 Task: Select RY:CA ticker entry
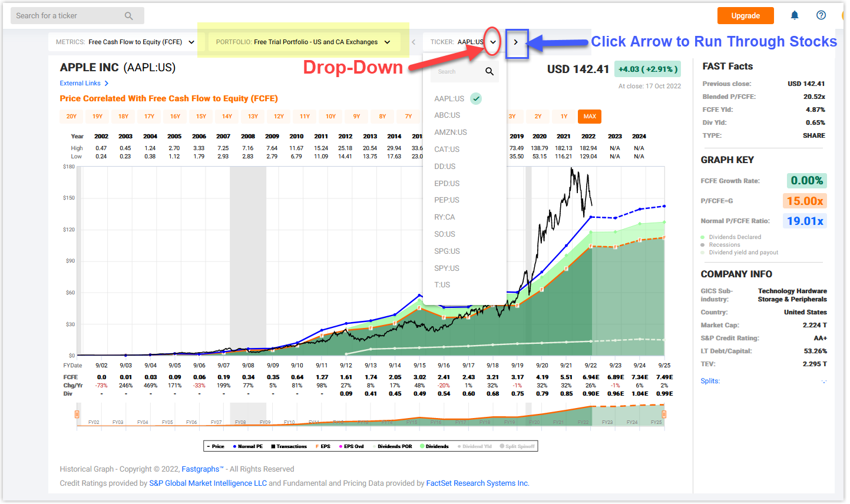444,217
